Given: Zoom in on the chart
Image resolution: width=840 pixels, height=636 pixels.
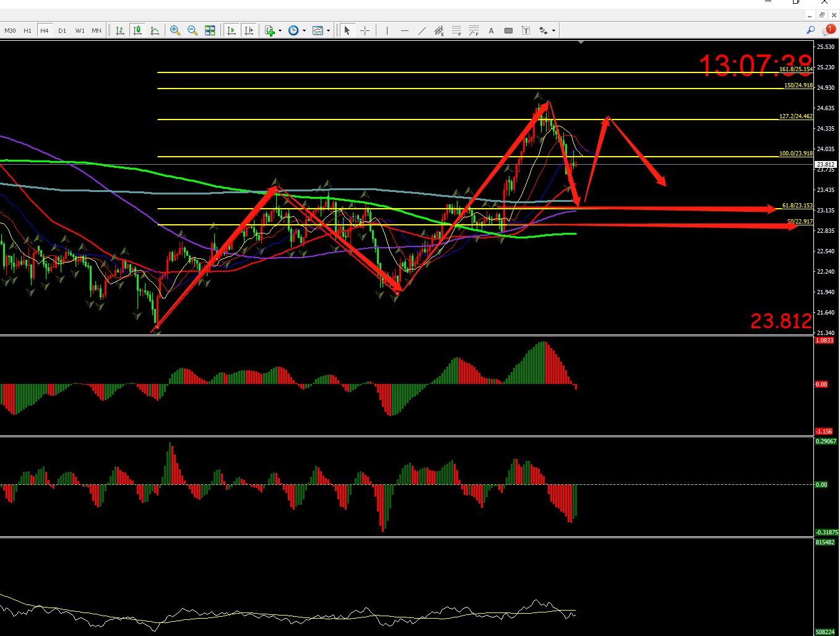Looking at the screenshot, I should (x=175, y=30).
